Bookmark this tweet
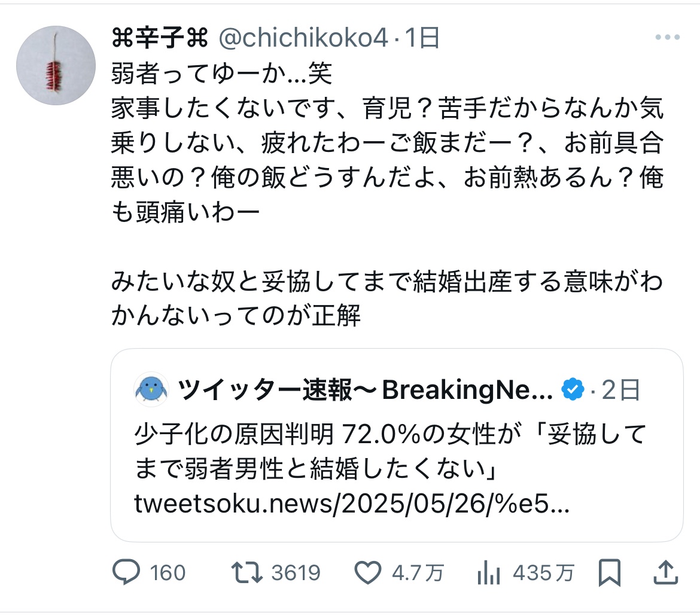Image resolution: width=700 pixels, height=616 pixels. [609, 573]
